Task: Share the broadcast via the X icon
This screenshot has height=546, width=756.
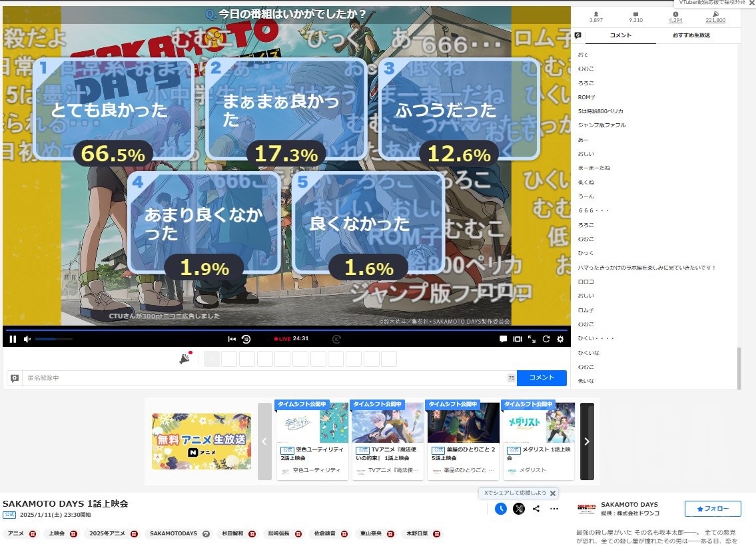Action: (518, 508)
